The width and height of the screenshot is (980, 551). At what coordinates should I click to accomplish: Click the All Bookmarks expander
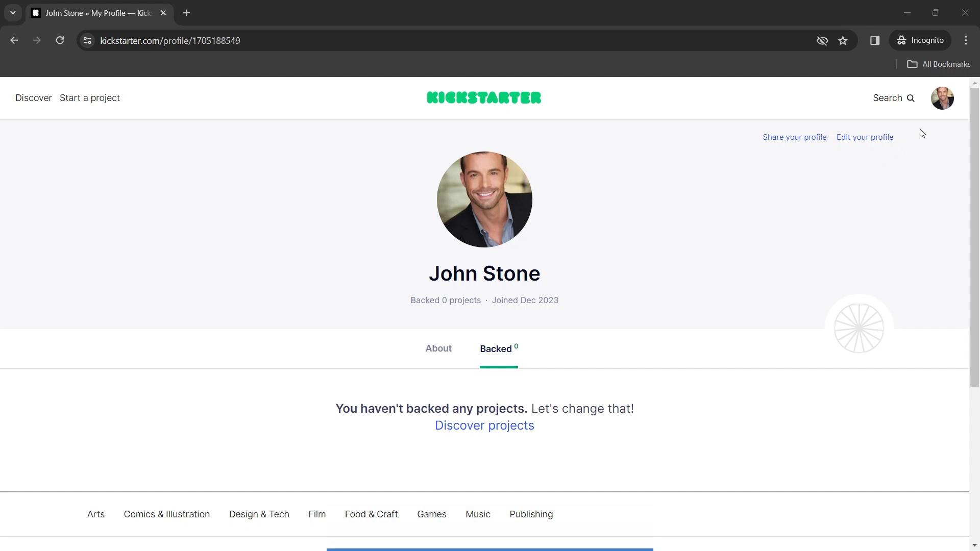pos(941,64)
